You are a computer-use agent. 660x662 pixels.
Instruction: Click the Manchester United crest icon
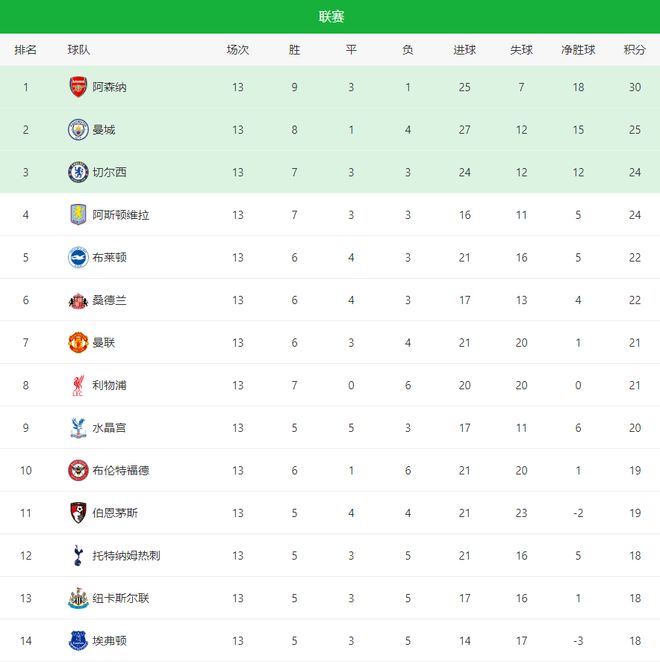[x=78, y=343]
